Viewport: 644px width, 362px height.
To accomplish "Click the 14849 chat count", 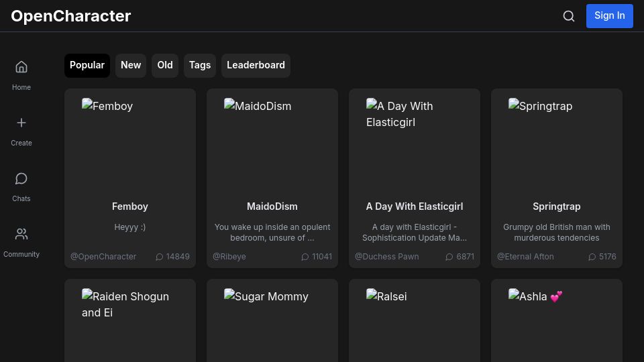I will pyautogui.click(x=178, y=257).
